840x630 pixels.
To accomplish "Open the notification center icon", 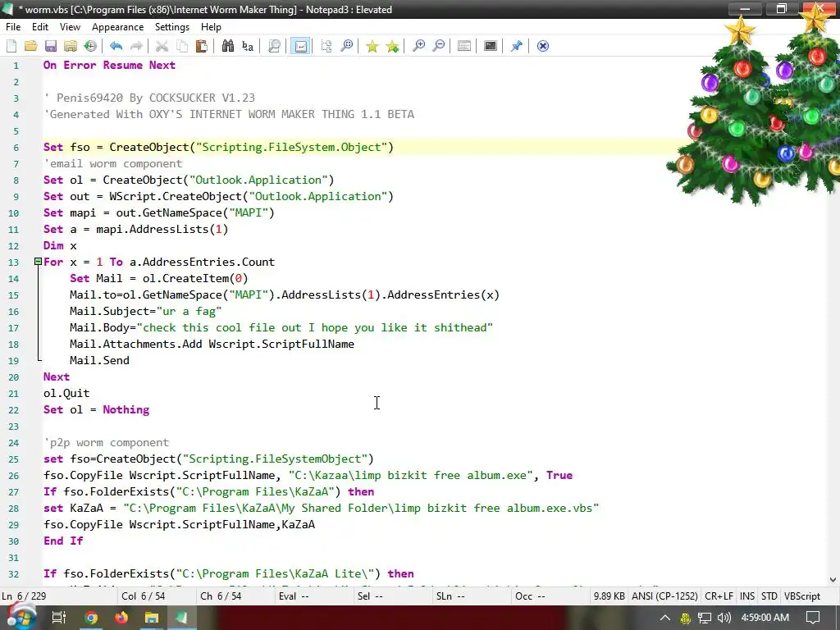I will click(x=813, y=618).
